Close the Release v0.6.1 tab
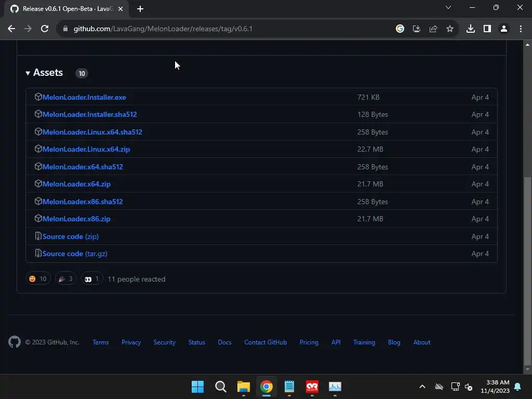Image resolution: width=532 pixels, height=399 pixels. [121, 9]
